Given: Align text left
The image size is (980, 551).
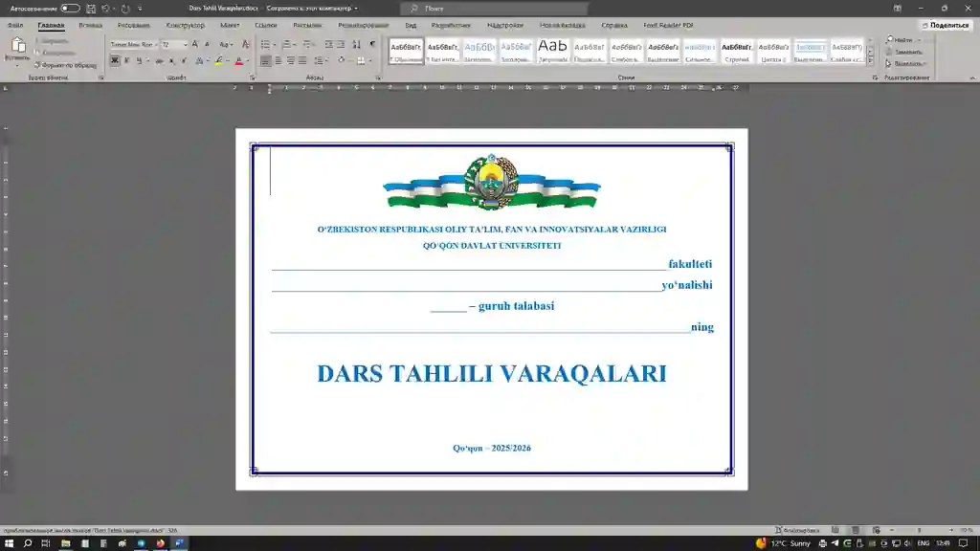Looking at the screenshot, I should click(266, 60).
